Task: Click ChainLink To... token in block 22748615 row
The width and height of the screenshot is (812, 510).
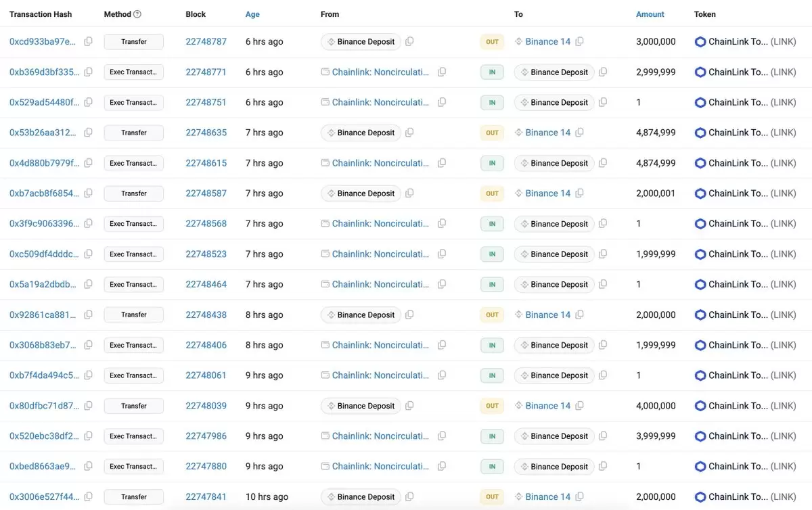Action: [x=738, y=163]
